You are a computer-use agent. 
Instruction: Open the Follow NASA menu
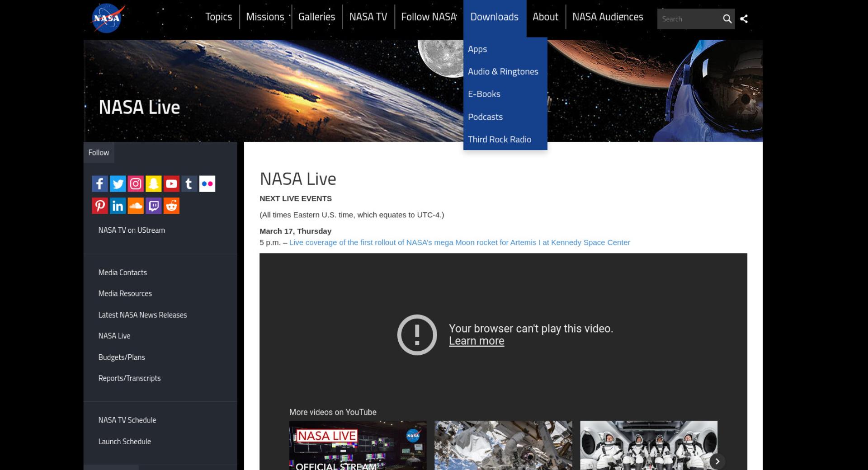tap(429, 17)
